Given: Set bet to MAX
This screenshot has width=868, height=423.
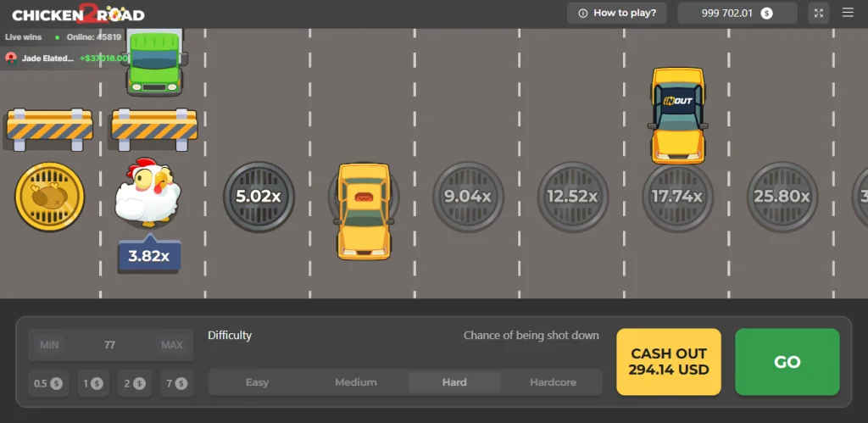Looking at the screenshot, I should pyautogui.click(x=171, y=345).
